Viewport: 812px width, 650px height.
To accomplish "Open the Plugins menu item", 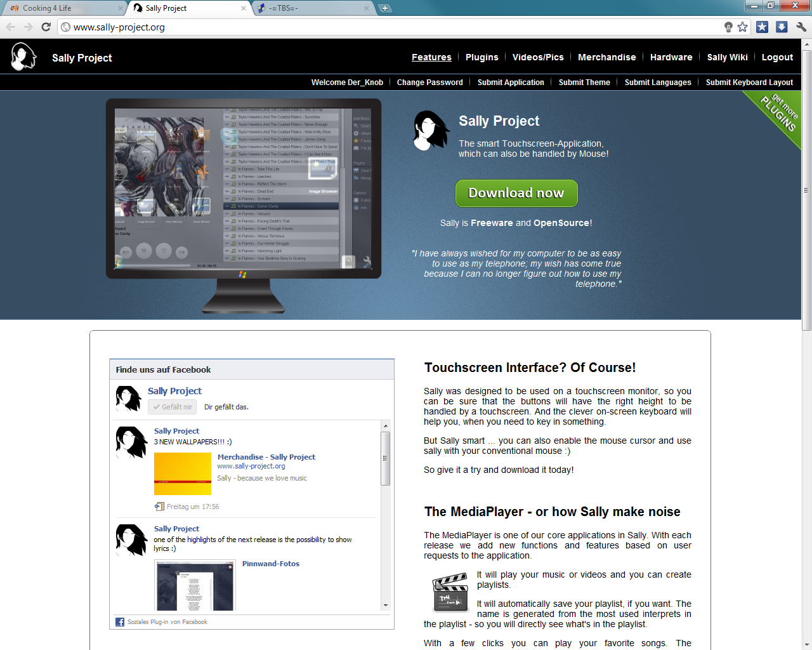I will coord(482,57).
